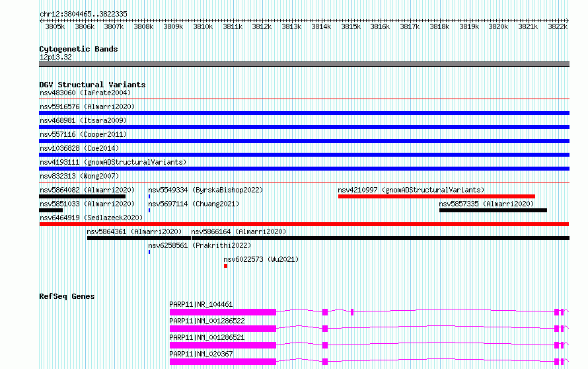Open the nsv6258561 (Prakrithi2022) label

[x=200, y=245]
